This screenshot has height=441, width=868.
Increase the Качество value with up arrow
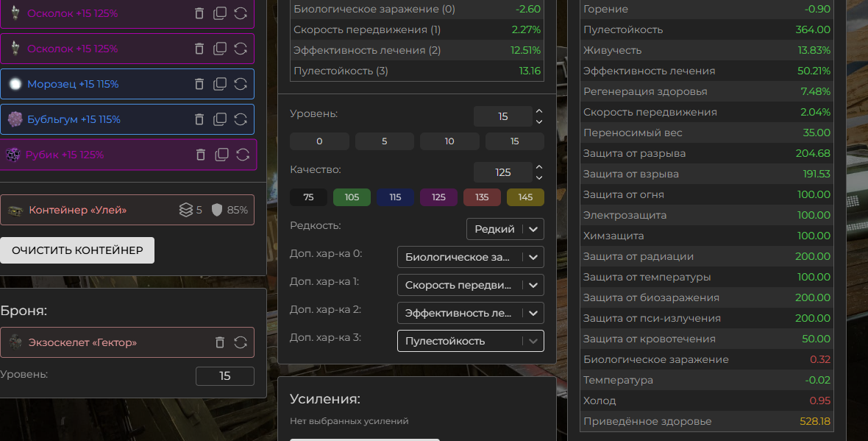tap(539, 167)
